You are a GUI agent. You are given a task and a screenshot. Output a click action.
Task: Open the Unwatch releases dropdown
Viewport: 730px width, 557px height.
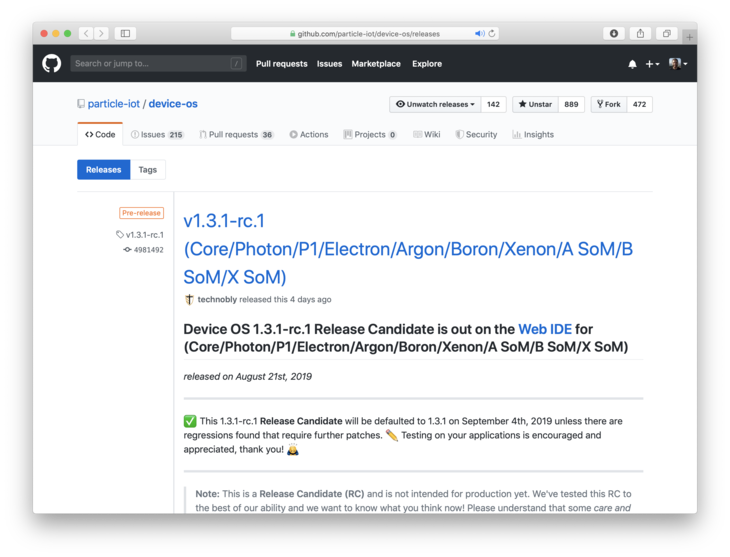coord(435,104)
